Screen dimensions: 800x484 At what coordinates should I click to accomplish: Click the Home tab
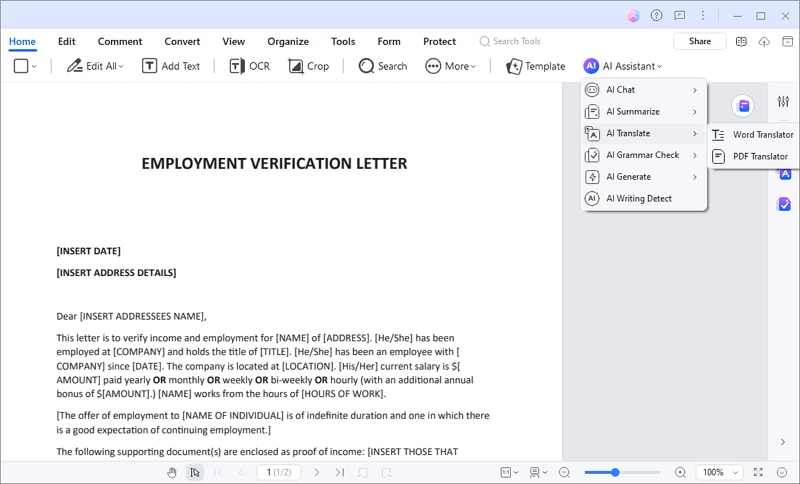point(22,41)
